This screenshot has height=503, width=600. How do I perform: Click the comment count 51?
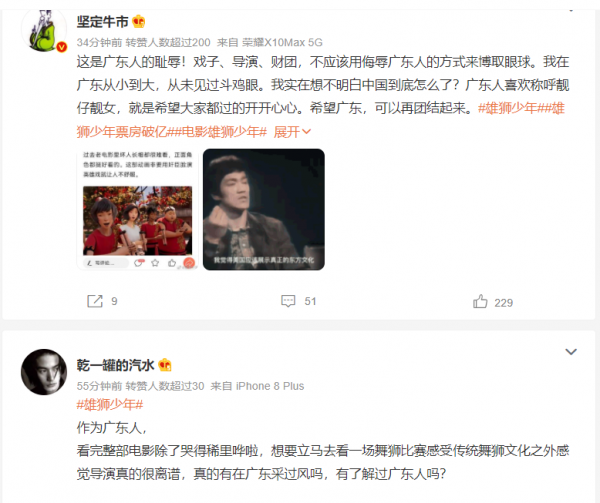310,301
